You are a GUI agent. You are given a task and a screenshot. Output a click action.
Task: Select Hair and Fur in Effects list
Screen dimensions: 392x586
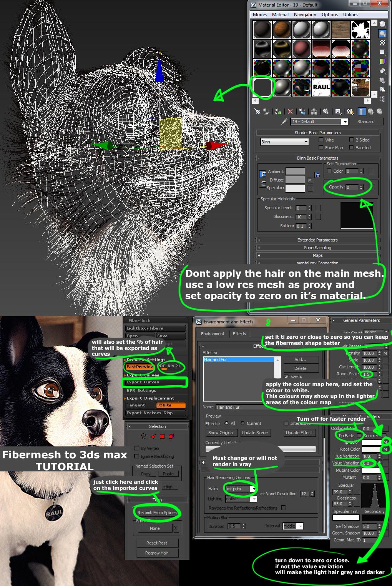coord(238,360)
